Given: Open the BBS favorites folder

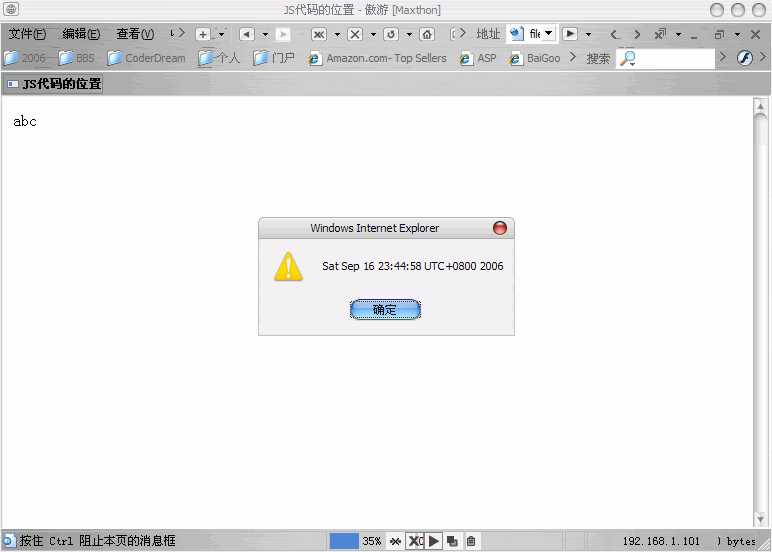Looking at the screenshot, I should [x=76, y=58].
